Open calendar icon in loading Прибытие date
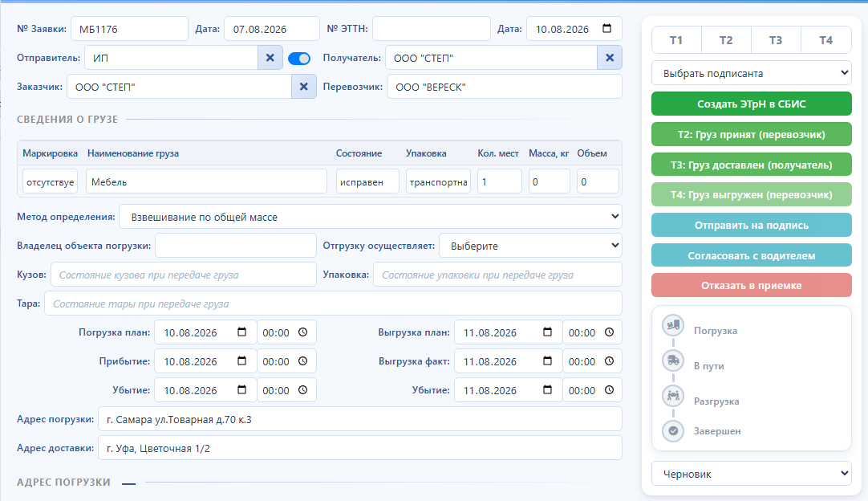 click(242, 360)
